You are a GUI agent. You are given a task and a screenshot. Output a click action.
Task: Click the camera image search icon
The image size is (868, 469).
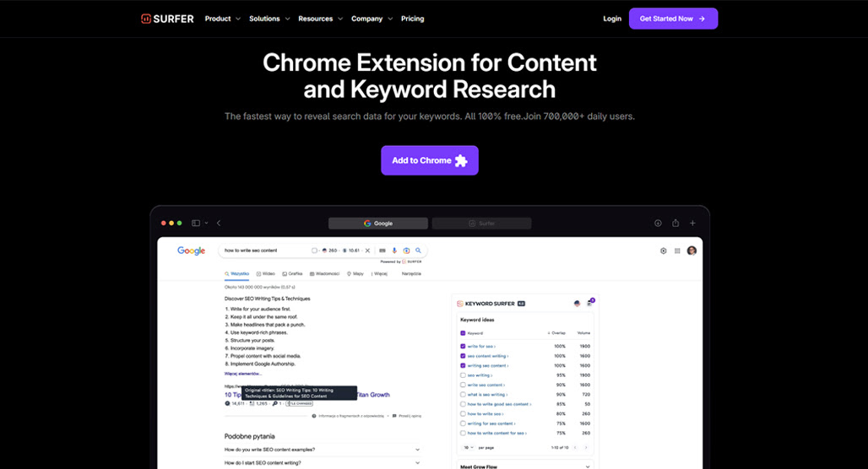[406, 251]
